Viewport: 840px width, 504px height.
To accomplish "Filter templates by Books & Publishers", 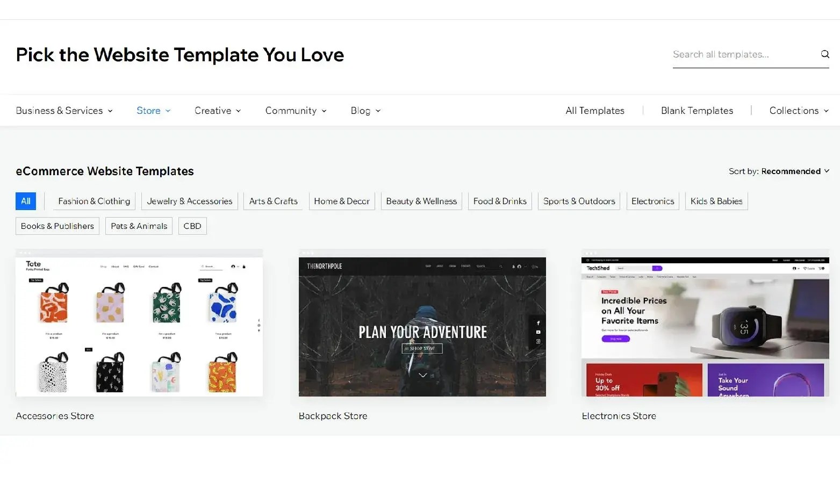I will point(57,226).
